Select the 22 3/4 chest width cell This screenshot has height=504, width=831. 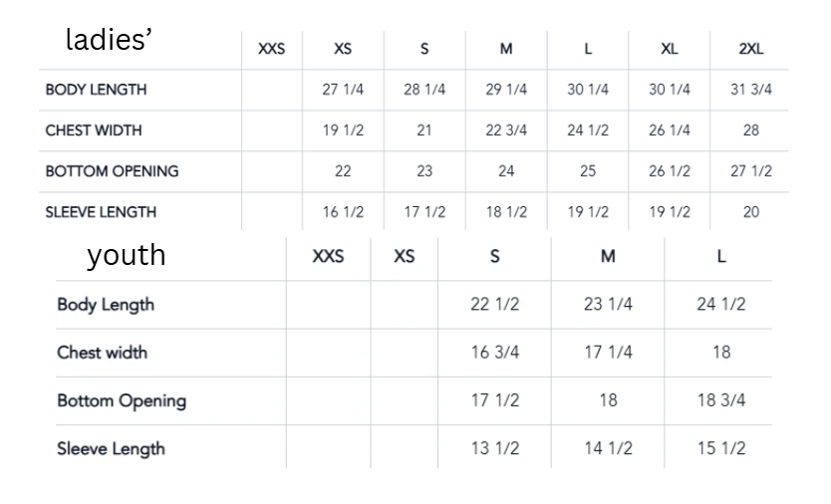coord(506,130)
